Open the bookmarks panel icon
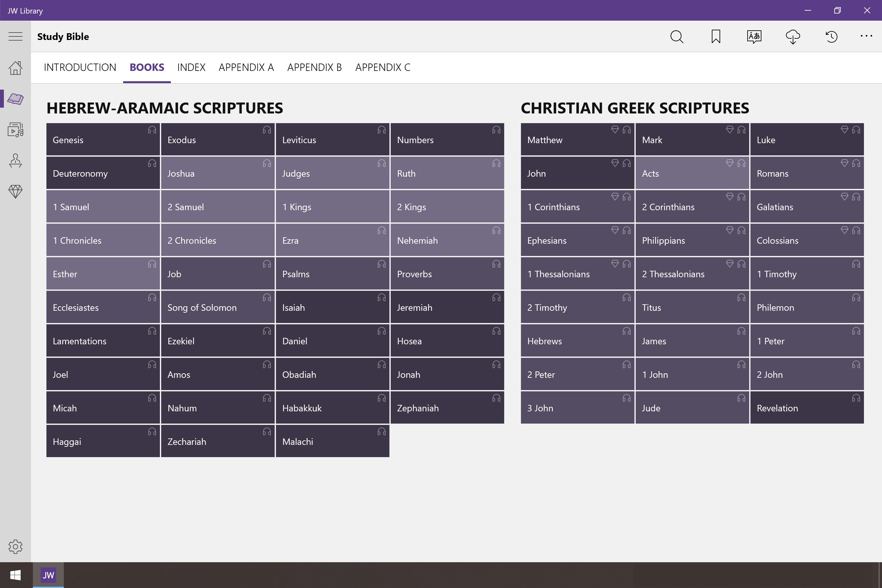The image size is (882, 588). [x=715, y=37]
